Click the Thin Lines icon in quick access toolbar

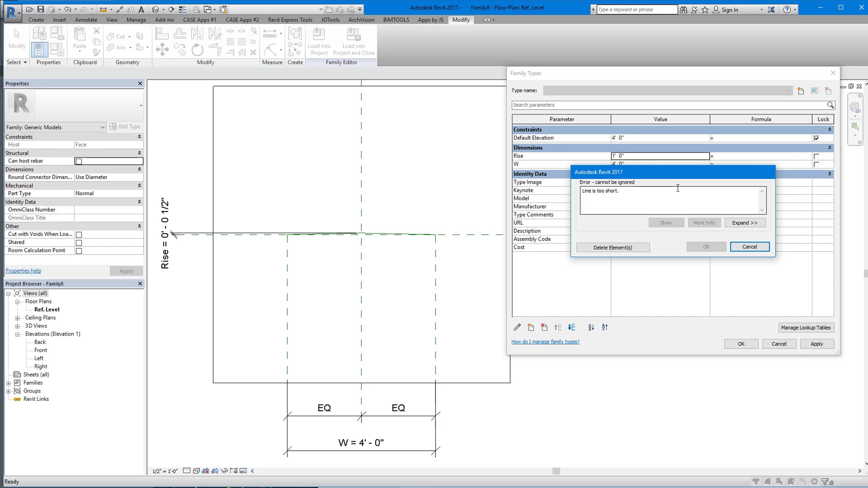(x=183, y=9)
